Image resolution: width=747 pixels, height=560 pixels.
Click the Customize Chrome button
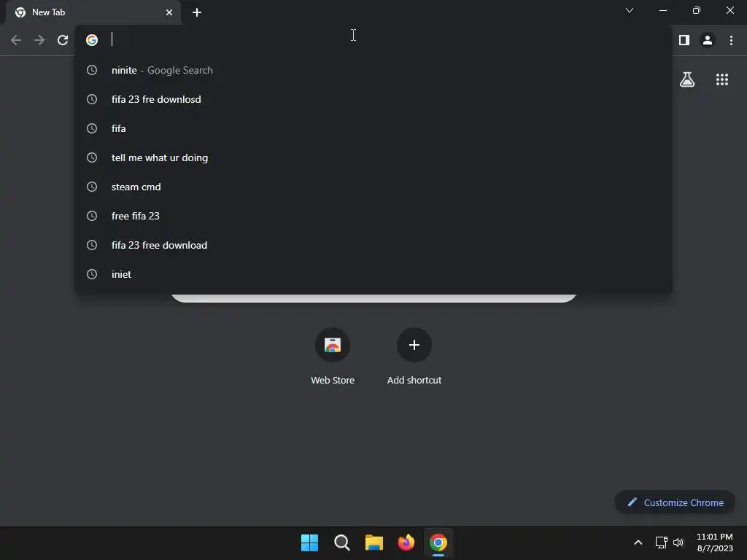675,502
